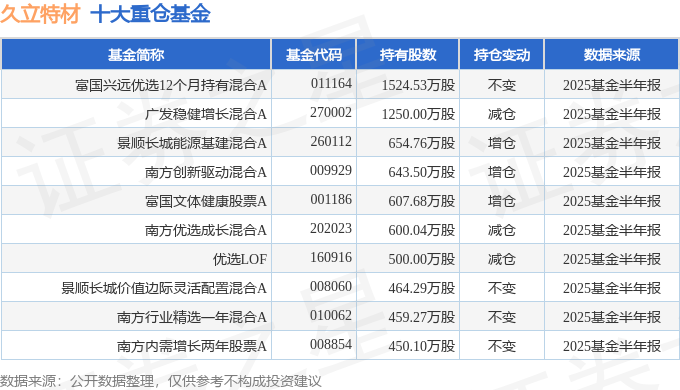The width and height of the screenshot is (680, 390).
Task: Click the 基金简称 column header
Action: 136,55
